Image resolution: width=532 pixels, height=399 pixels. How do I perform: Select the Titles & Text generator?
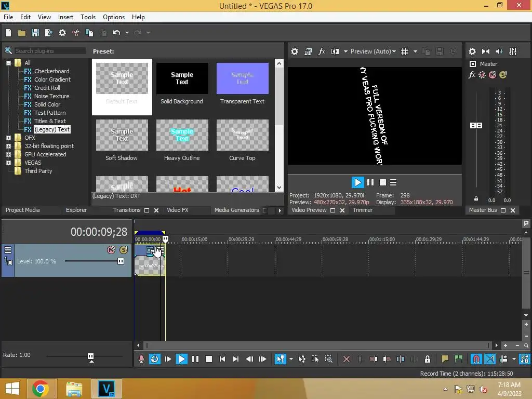(x=50, y=121)
